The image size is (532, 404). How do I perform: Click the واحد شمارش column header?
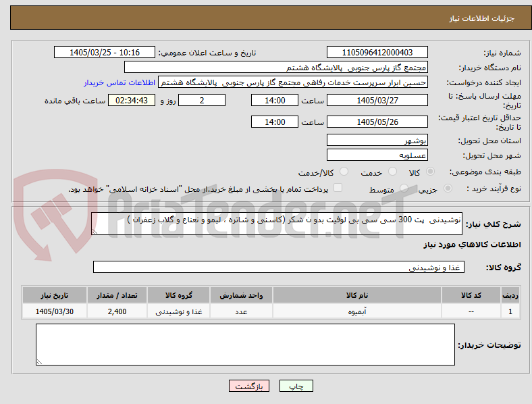241,295
